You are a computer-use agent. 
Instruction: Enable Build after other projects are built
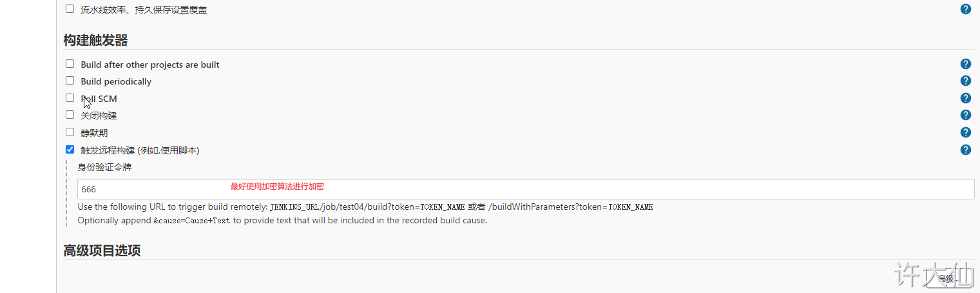click(x=70, y=64)
